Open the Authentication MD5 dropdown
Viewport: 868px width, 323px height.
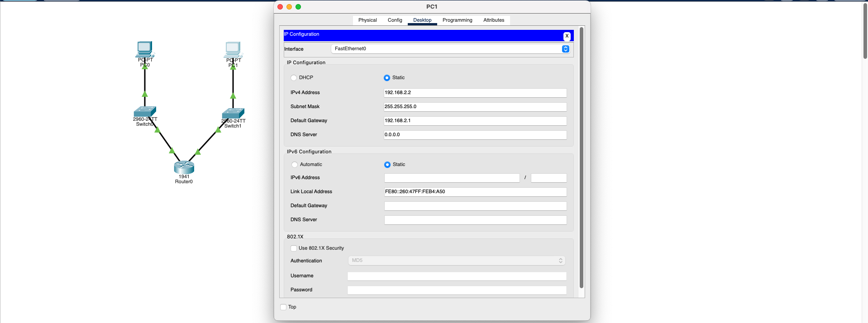pyautogui.click(x=457, y=261)
